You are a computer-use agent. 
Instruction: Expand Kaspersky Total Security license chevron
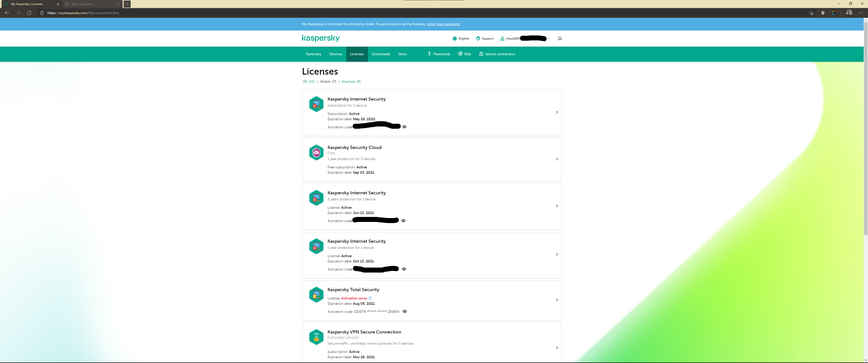point(557,300)
